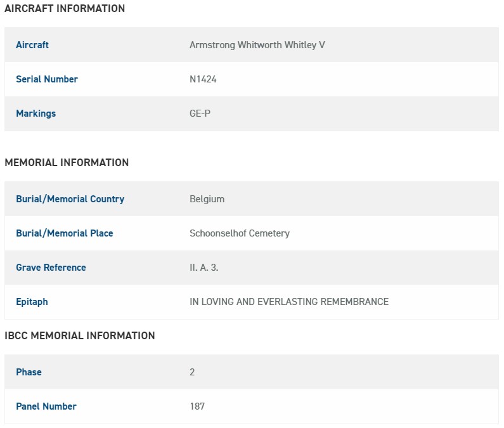The image size is (504, 428).
Task: Click the Epitaph label
Action: tap(32, 302)
